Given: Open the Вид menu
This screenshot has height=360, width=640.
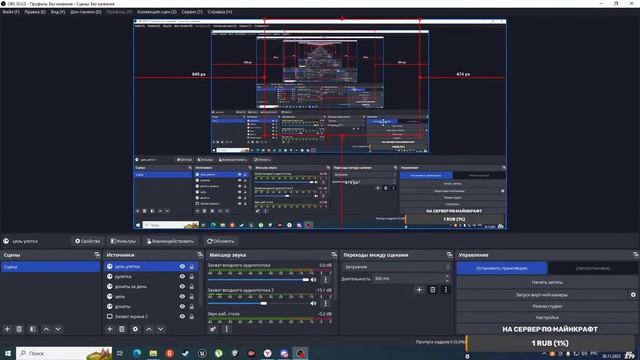Looking at the screenshot, I should click(58, 12).
